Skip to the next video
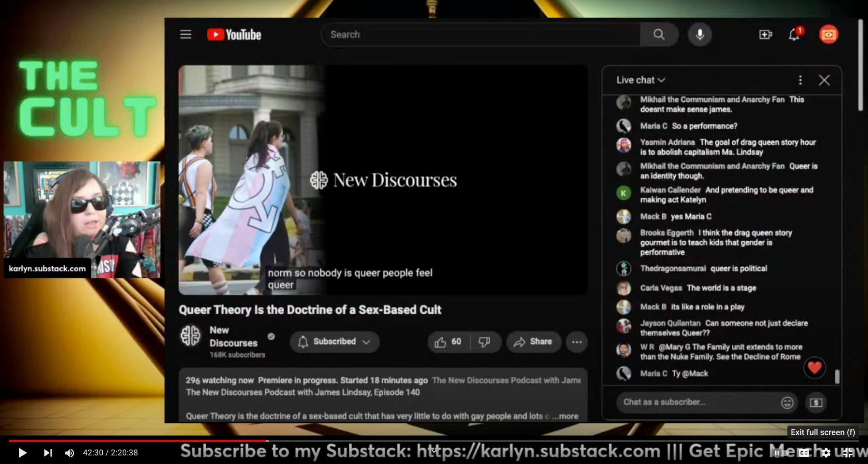This screenshot has width=868, height=464. pos(48,453)
